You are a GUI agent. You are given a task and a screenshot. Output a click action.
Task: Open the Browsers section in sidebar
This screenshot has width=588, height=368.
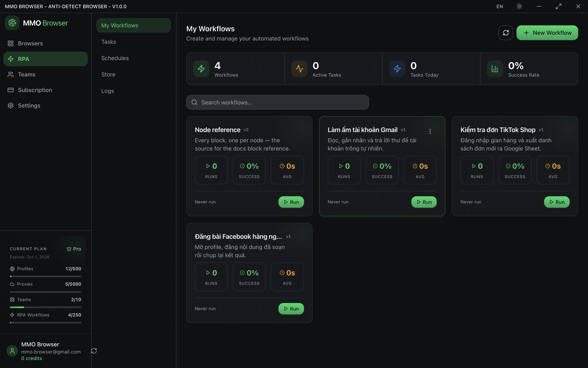[46, 43]
